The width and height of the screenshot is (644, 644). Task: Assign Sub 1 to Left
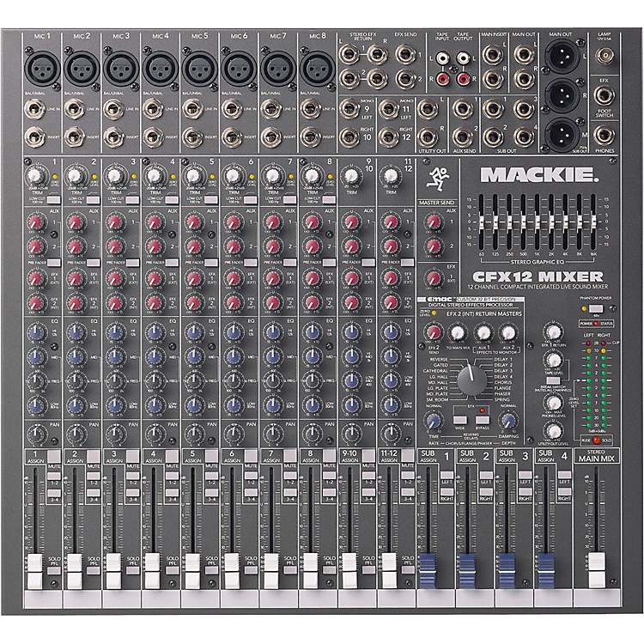point(447,475)
